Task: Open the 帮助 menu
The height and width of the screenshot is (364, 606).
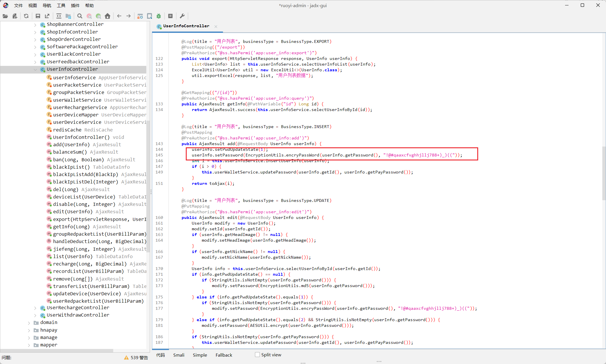Action: click(89, 5)
